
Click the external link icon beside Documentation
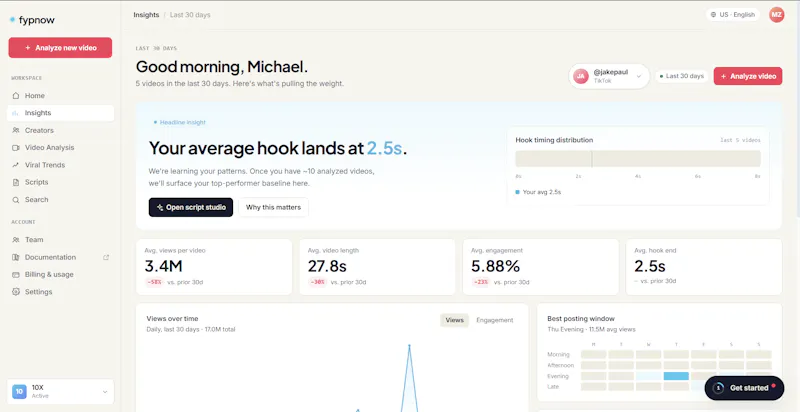(106, 258)
